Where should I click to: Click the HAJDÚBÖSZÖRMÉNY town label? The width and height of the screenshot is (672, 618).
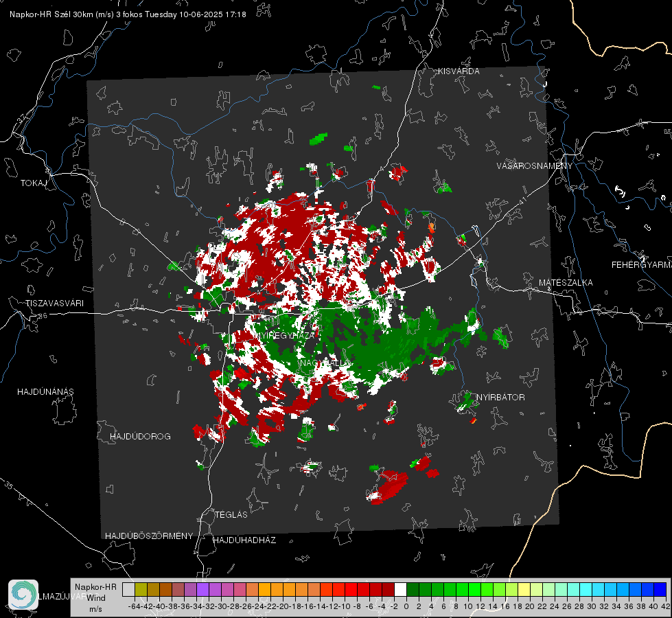coord(149,536)
